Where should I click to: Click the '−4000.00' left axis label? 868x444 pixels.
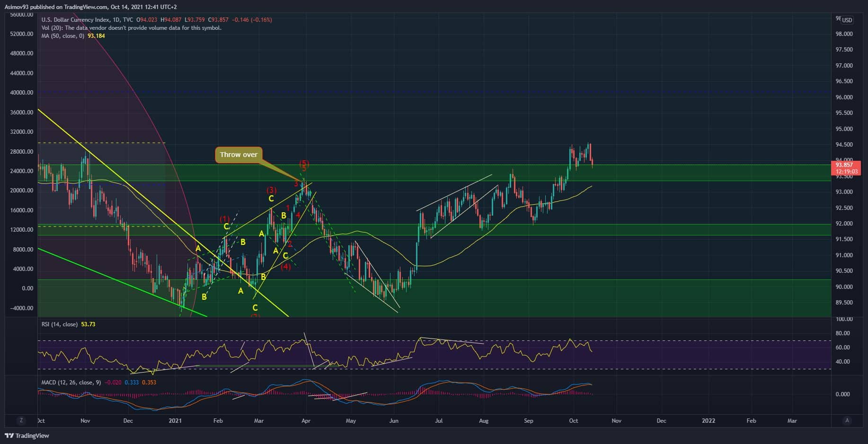click(x=21, y=308)
